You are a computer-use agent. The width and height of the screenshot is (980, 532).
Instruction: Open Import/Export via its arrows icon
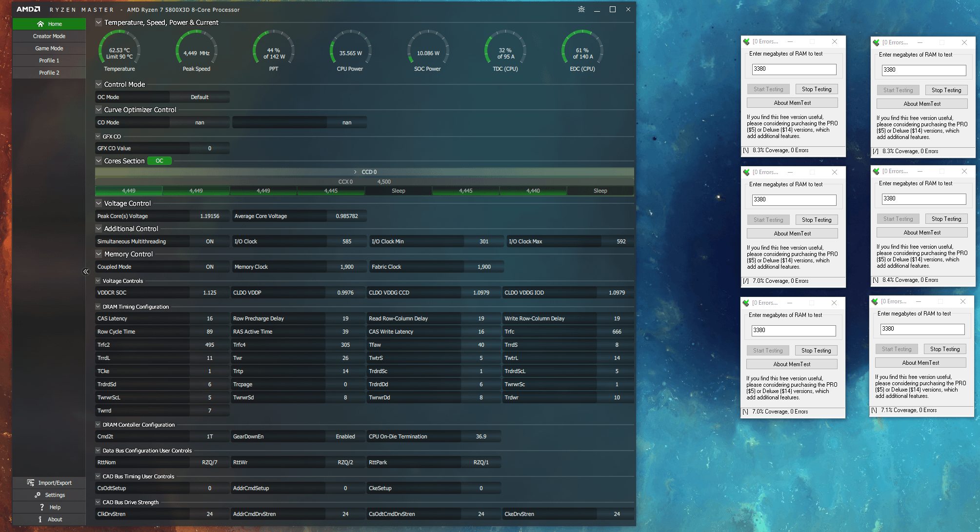point(31,483)
